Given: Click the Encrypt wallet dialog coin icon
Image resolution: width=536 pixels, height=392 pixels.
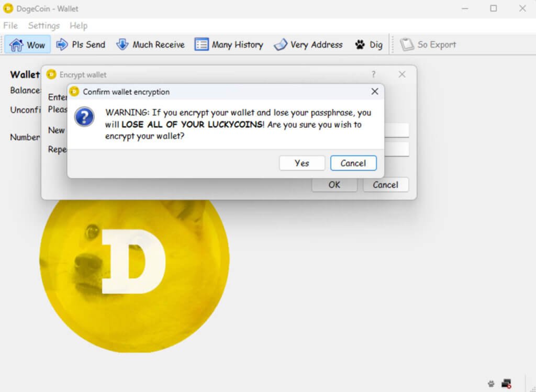Looking at the screenshot, I should point(51,74).
